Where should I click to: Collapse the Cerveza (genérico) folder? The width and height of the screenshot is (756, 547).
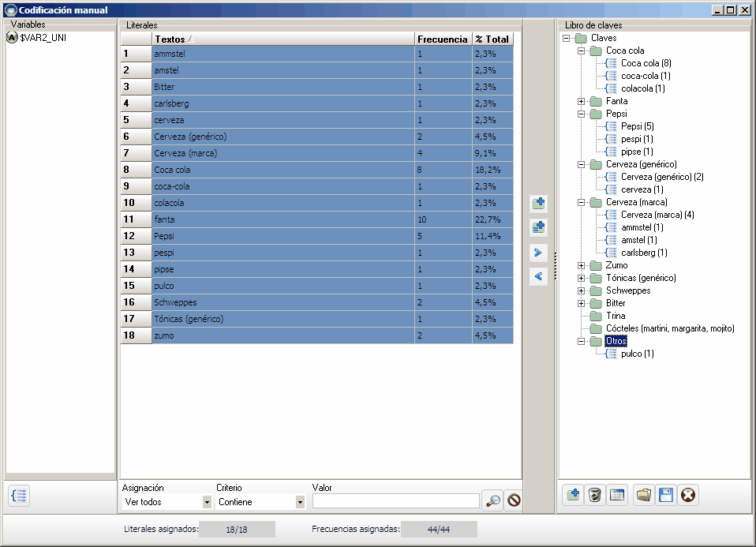coord(582,164)
